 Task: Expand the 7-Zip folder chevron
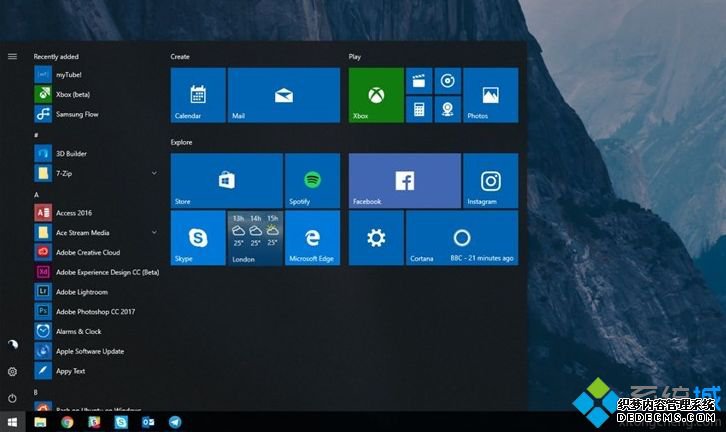(154, 173)
